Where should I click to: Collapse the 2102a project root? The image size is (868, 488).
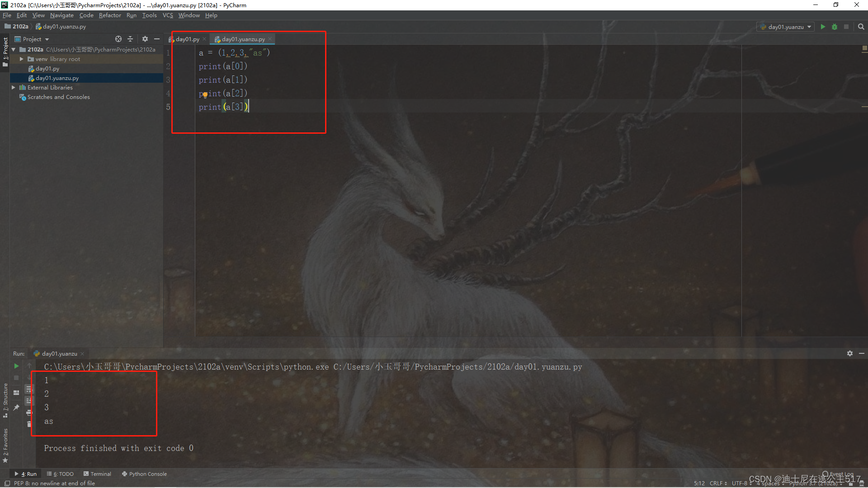click(x=14, y=49)
